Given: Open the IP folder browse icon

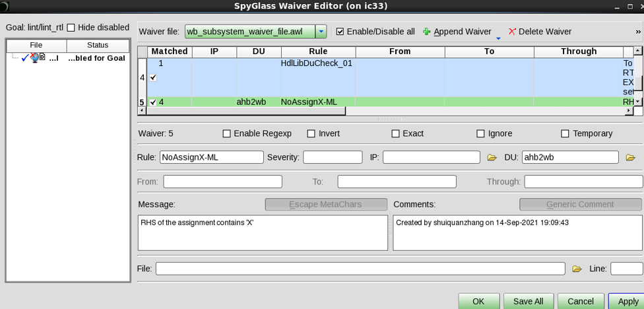Looking at the screenshot, I should (x=492, y=157).
